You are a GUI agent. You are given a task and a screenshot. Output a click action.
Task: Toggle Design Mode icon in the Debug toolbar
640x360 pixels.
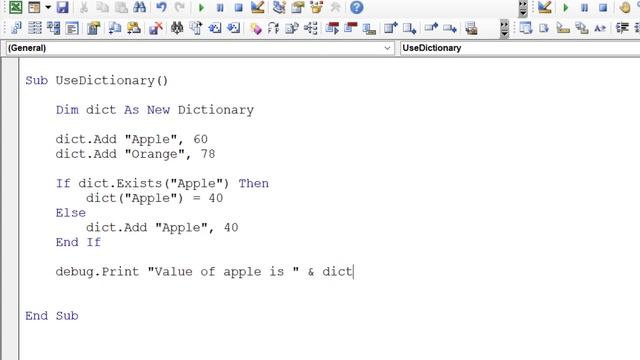click(544, 7)
